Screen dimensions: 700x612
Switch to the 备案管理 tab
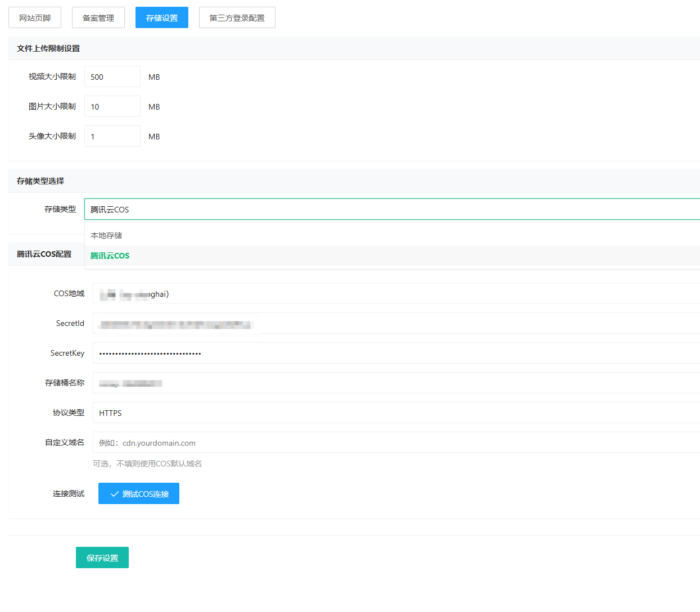click(x=98, y=18)
